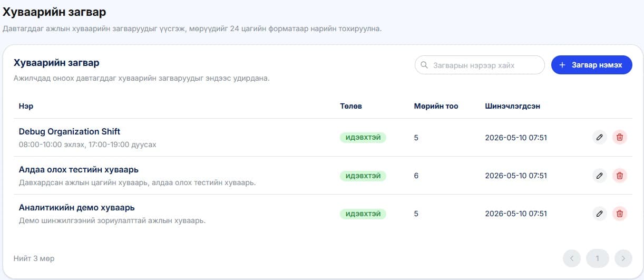Screen dimensions: 644x280
Task: Edit the Аналитикийн демо хуваарь row
Action: pyautogui.click(x=599, y=214)
